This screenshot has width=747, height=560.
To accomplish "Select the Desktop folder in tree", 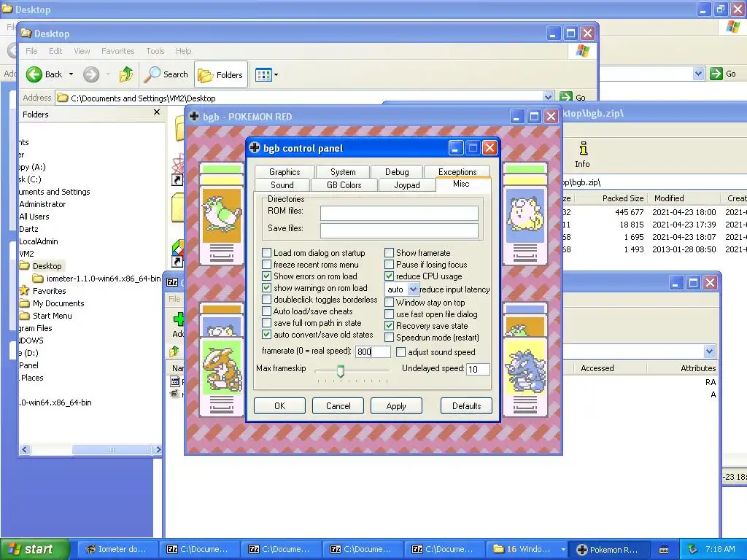I will point(47,265).
